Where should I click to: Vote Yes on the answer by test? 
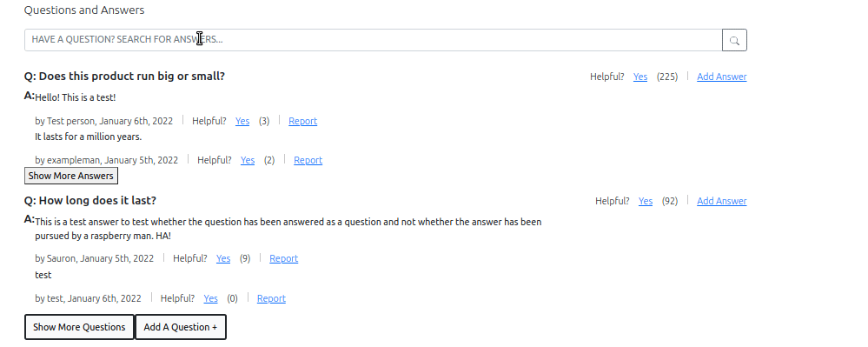point(210,298)
